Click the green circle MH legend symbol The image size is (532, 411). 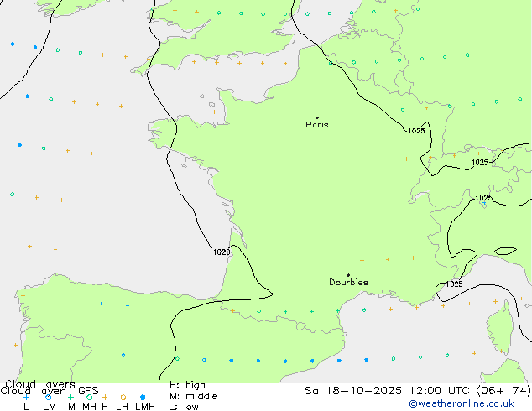point(89,397)
